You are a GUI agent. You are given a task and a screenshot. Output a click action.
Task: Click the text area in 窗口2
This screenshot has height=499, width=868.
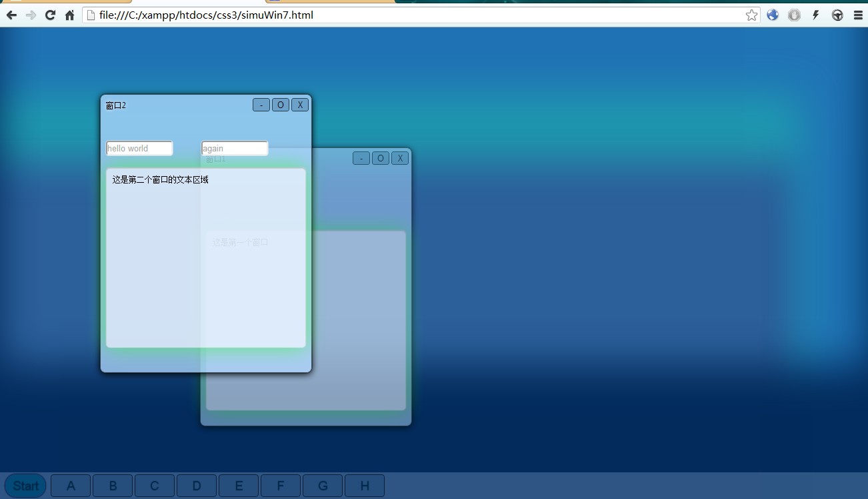click(x=206, y=258)
